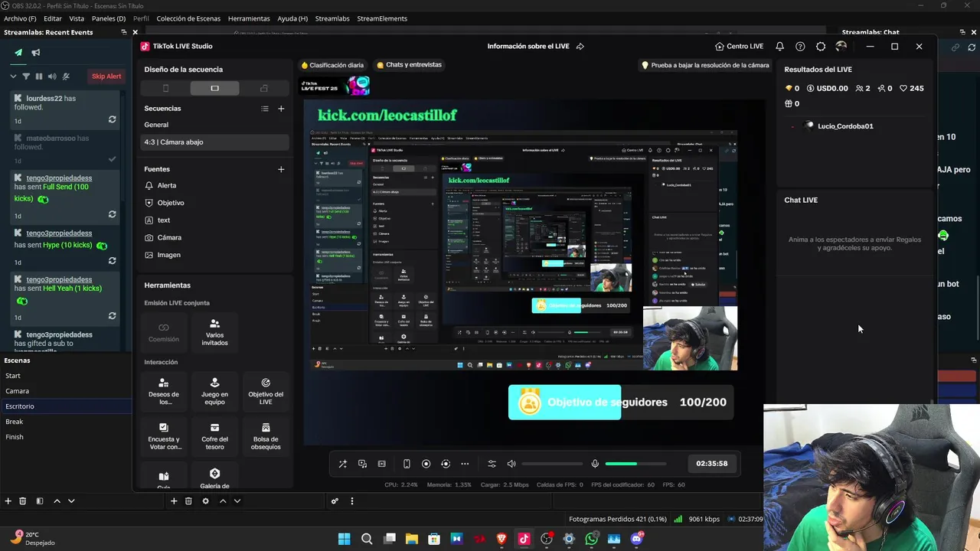The height and width of the screenshot is (551, 980).
Task: Open Objetivo del LIVE tool
Action: point(266,392)
